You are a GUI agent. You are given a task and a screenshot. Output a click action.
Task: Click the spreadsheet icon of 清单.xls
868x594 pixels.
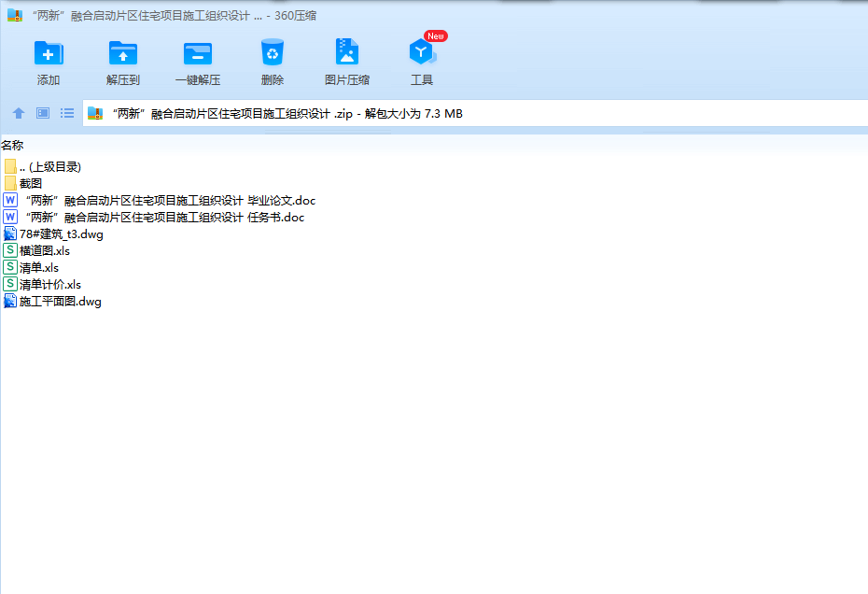coord(10,267)
